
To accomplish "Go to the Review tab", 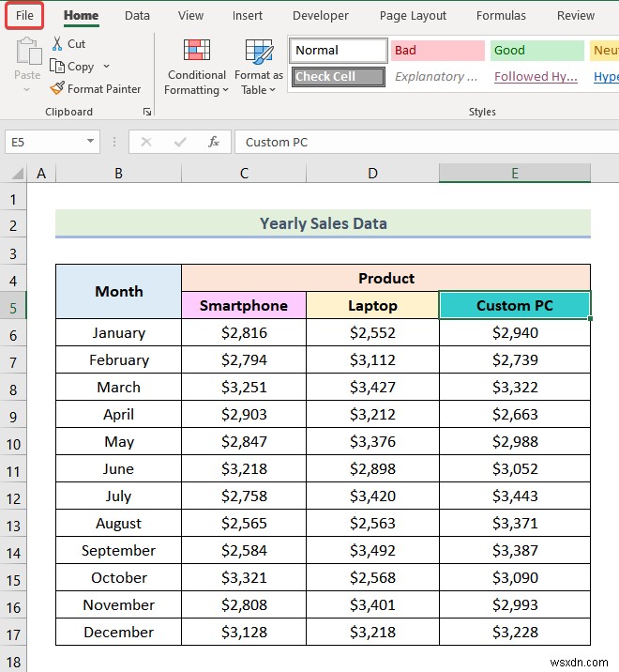I will [575, 16].
